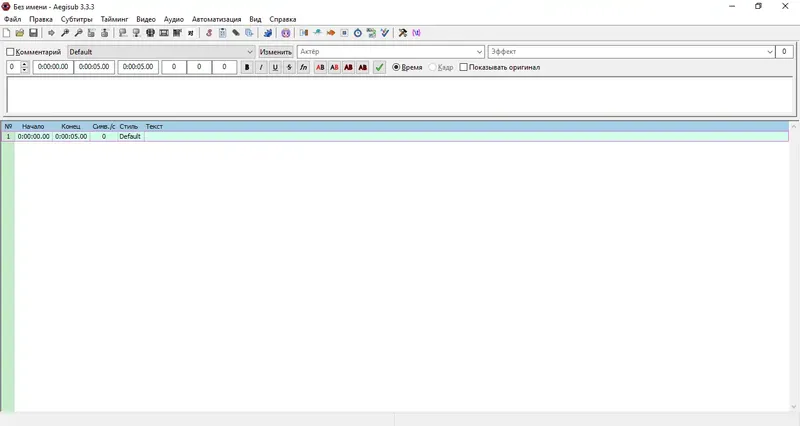This screenshot has width=800, height=426.
Task: Pick the outline color AB button
Action: pyautogui.click(x=348, y=67)
